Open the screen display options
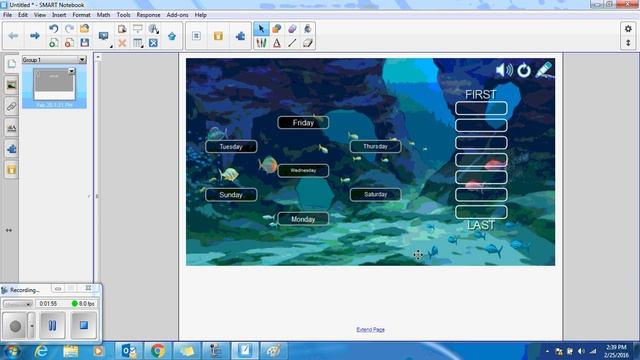640x360 pixels. (104, 36)
